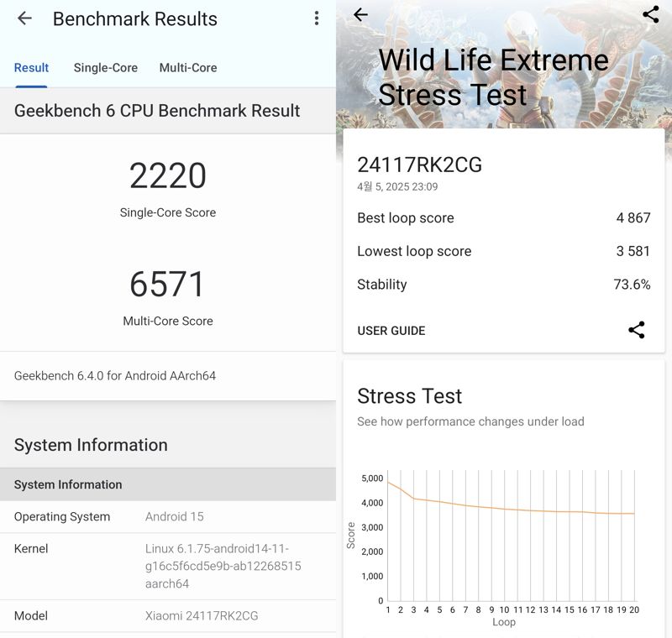Tap the Stability percentage row

[503, 285]
